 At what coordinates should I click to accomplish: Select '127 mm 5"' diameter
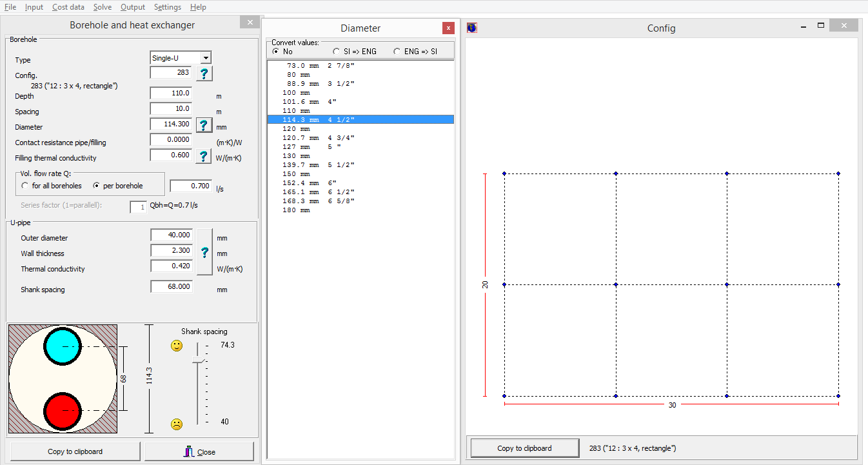[360, 147]
